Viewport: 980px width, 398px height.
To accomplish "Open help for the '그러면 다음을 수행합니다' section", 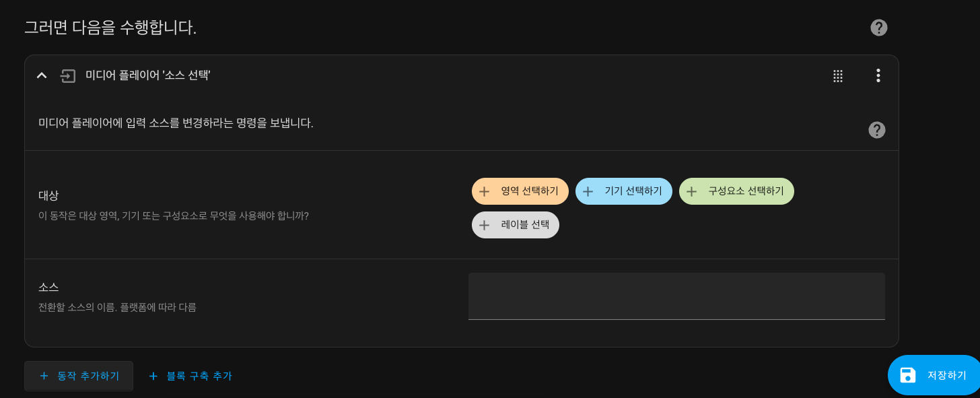I will click(878, 28).
